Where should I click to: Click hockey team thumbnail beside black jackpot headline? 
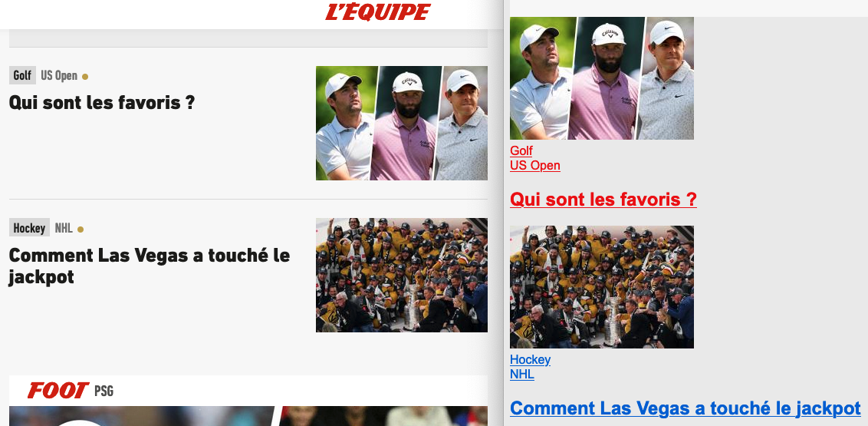tap(401, 276)
